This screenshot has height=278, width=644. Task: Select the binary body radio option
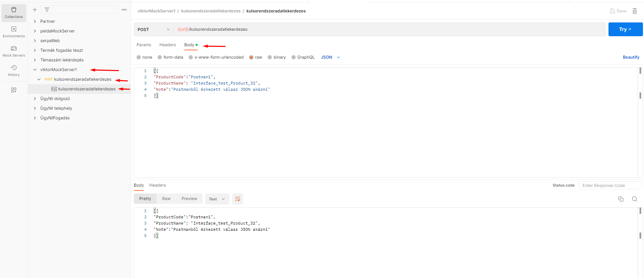tap(270, 57)
